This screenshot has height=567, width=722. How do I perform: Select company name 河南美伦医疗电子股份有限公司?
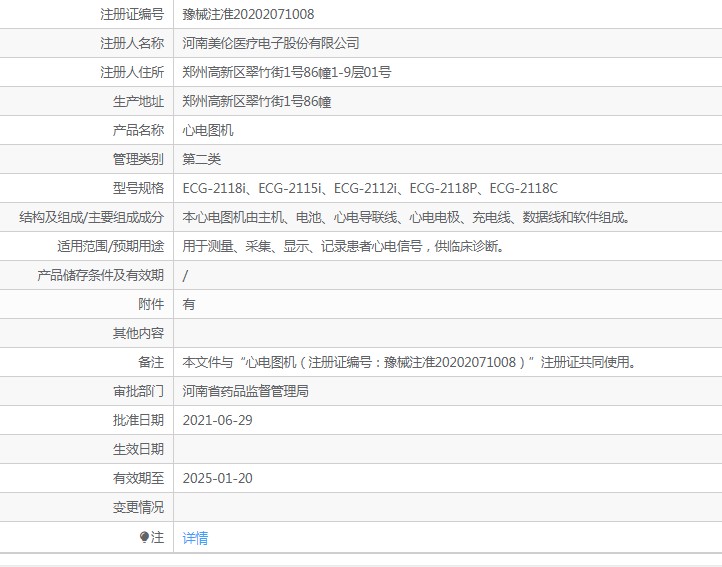[271, 43]
